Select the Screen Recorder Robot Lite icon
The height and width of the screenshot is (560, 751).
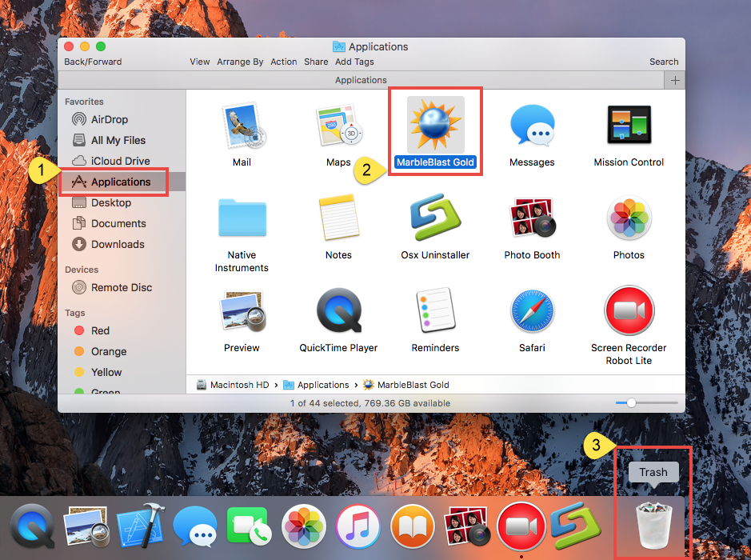(628, 310)
